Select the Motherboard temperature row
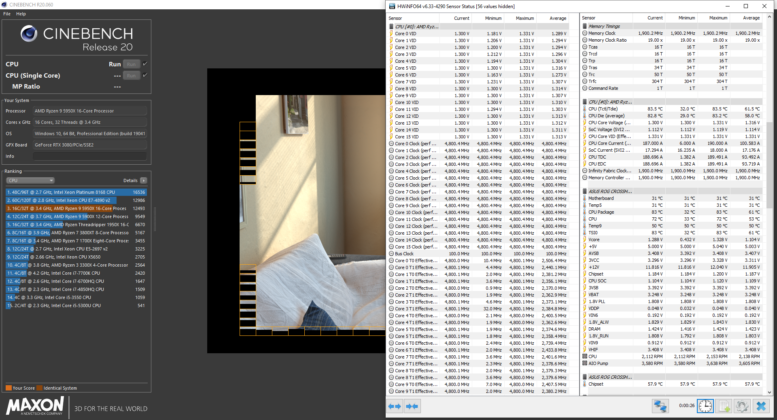The image size is (777, 420). (672, 198)
